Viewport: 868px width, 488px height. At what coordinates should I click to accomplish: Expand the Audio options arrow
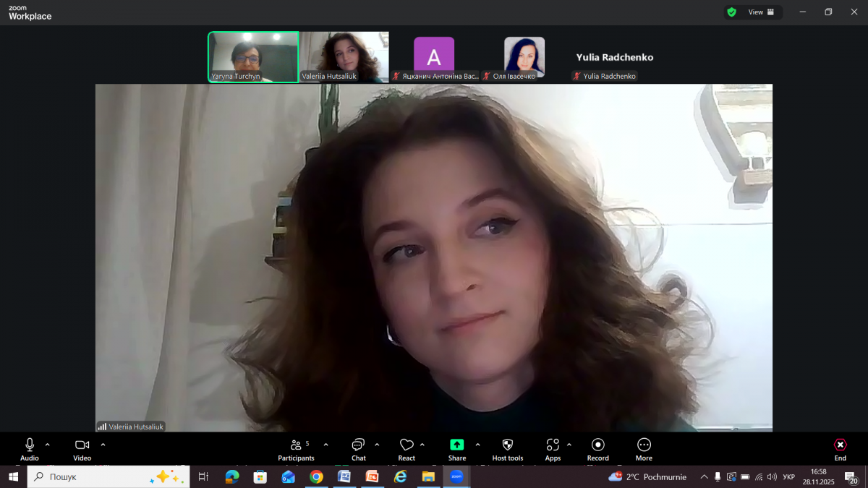pos(48,445)
